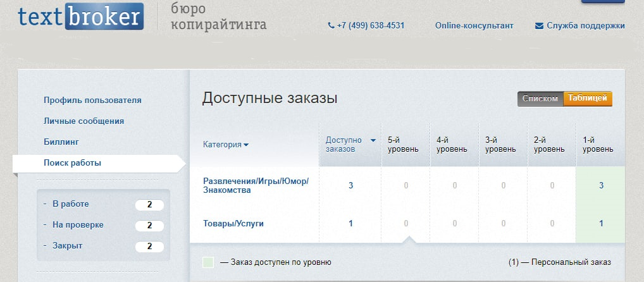The image size is (644, 282).
Task: Show orders with В работе status
Action: 70,204
